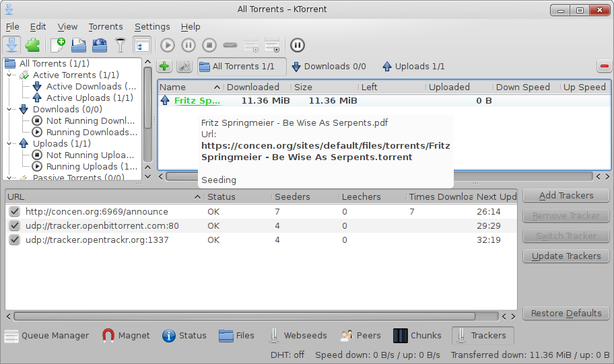Open the View menu

[x=67, y=27]
